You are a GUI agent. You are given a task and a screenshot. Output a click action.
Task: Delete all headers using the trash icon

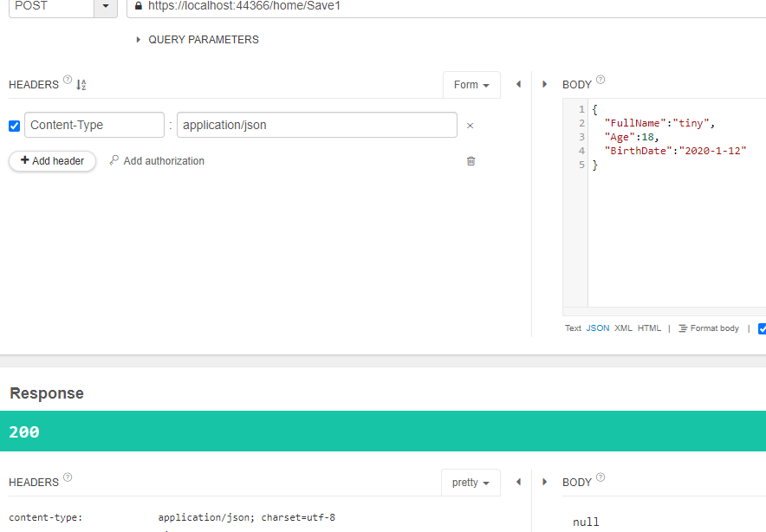[471, 160]
